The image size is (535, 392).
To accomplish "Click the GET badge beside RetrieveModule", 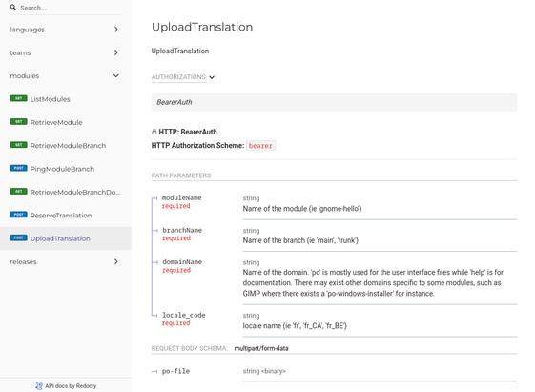I will [x=18, y=121].
